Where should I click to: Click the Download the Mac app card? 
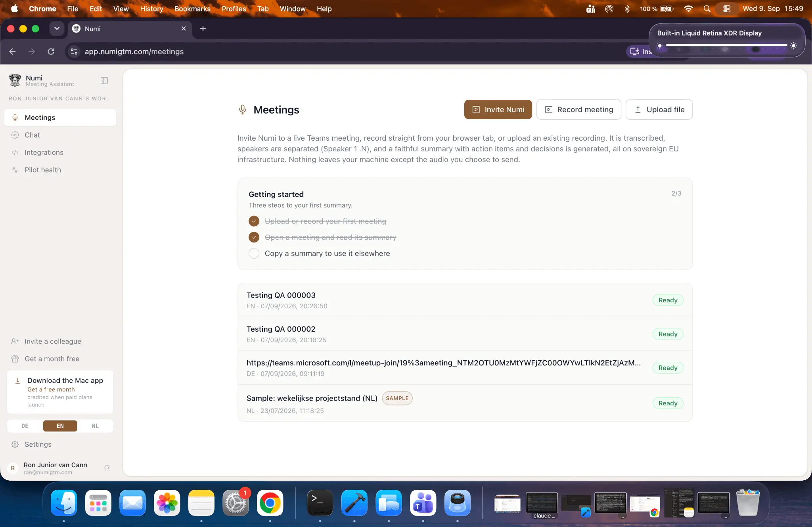(x=60, y=392)
